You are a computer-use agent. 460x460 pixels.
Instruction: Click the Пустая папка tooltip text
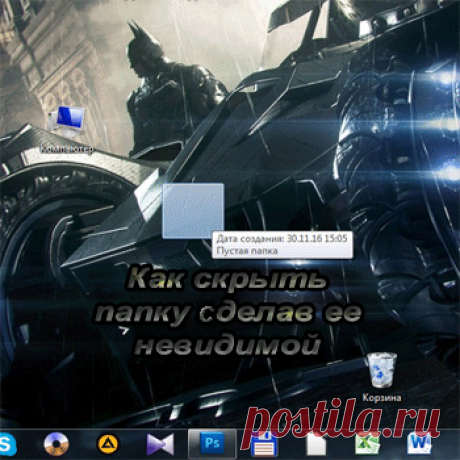coord(247,251)
